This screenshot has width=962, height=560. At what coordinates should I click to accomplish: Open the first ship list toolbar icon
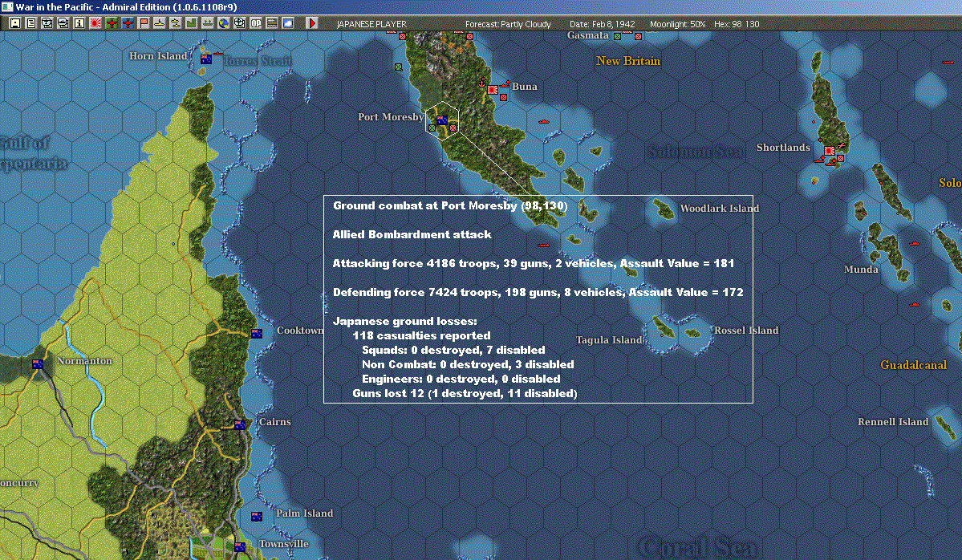pos(47,23)
